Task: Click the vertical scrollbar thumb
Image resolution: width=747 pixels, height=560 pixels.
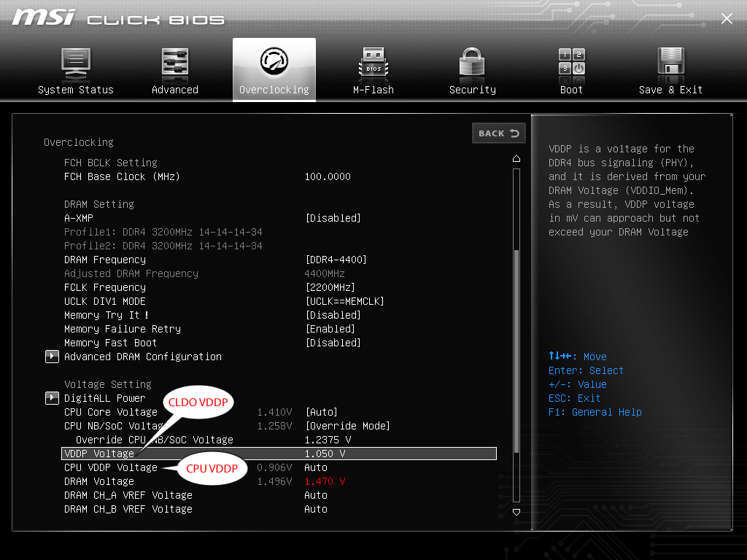Action: [516, 351]
